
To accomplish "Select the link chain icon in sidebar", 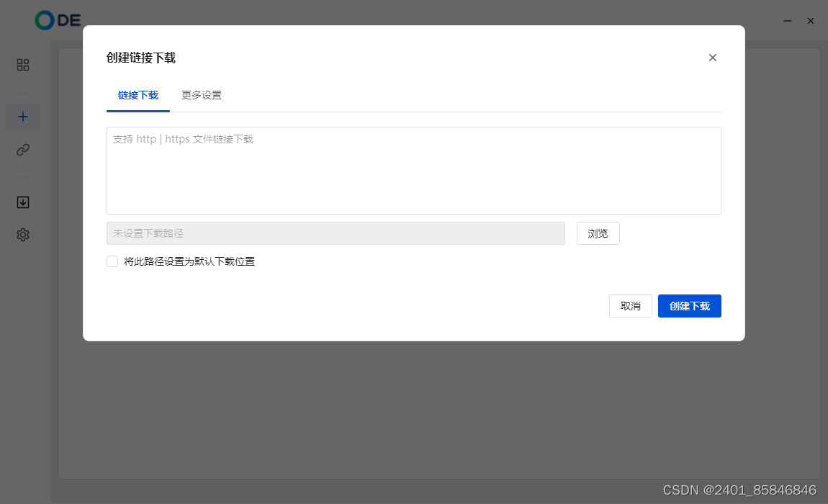I will (x=23, y=150).
